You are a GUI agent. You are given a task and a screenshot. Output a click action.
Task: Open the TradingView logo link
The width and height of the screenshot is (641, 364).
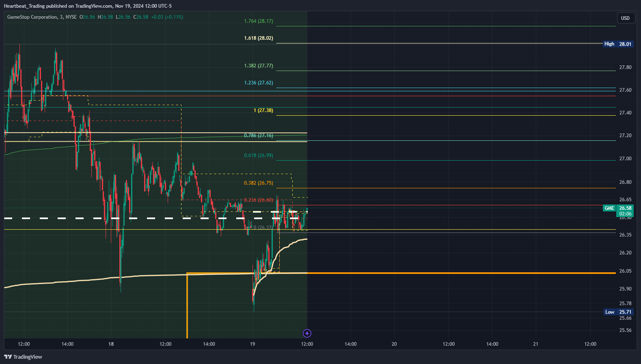point(23,357)
